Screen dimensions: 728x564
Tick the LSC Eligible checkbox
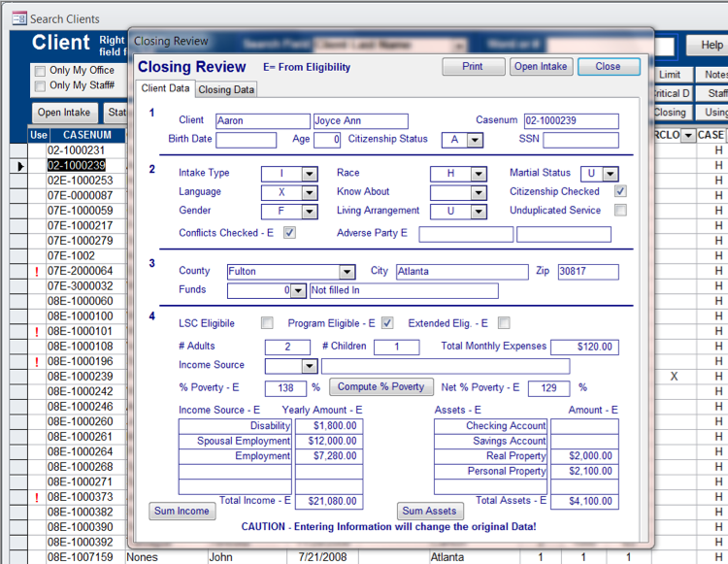coord(267,323)
